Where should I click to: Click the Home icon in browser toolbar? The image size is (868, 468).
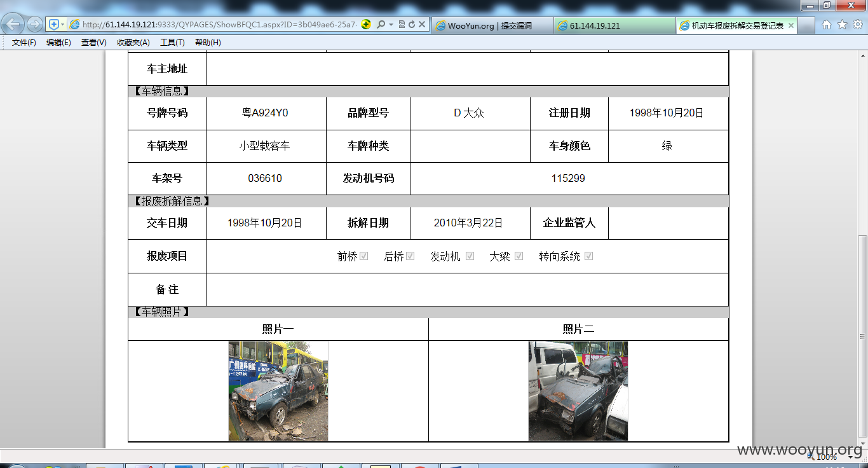(827, 25)
